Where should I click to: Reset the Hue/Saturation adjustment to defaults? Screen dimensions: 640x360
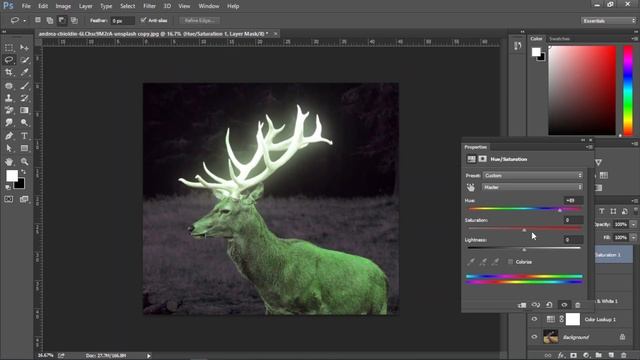[x=549, y=305]
